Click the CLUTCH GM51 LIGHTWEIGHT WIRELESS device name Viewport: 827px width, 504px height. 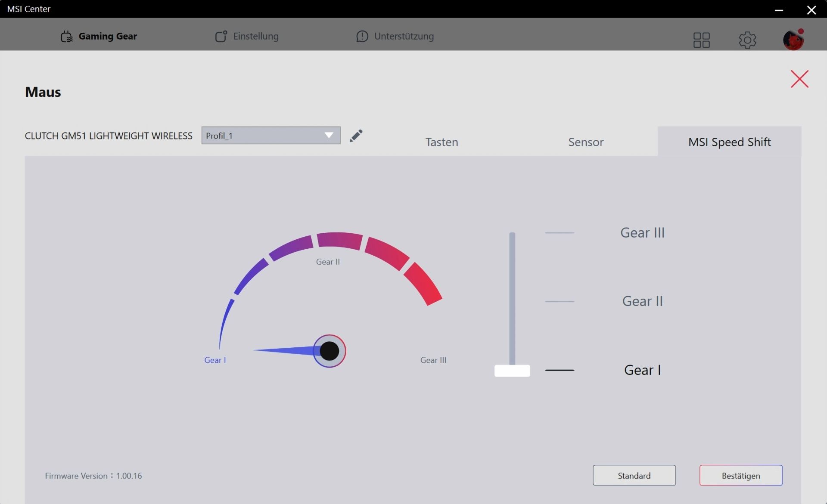(109, 136)
